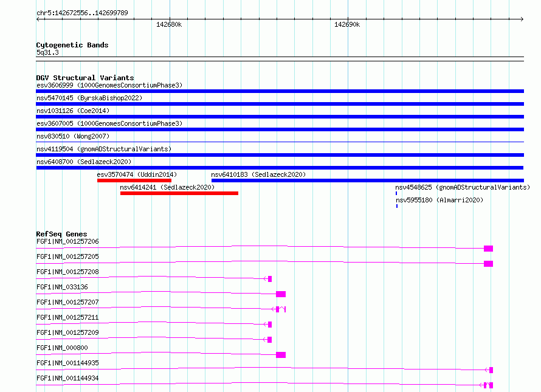This screenshot has width=541, height=392.
Task: Click the magenta exon box of NM_001257206
Action: [488, 249]
